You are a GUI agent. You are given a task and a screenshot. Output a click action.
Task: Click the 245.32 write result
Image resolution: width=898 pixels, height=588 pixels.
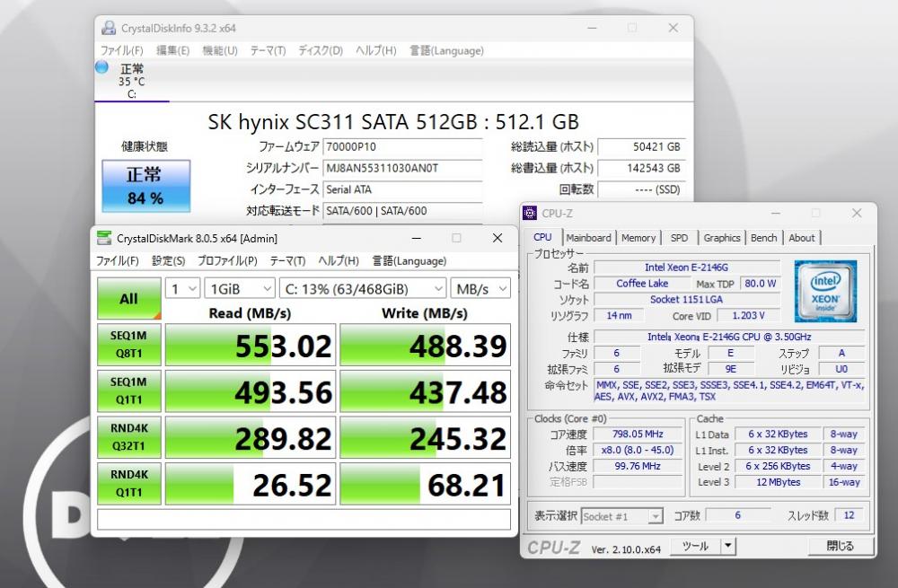coord(425,437)
